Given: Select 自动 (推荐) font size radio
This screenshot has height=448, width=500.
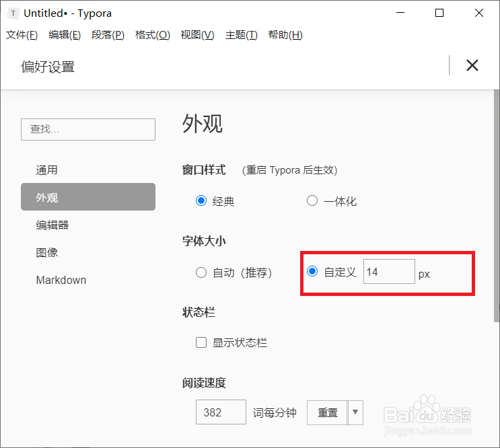Looking at the screenshot, I should tap(201, 272).
